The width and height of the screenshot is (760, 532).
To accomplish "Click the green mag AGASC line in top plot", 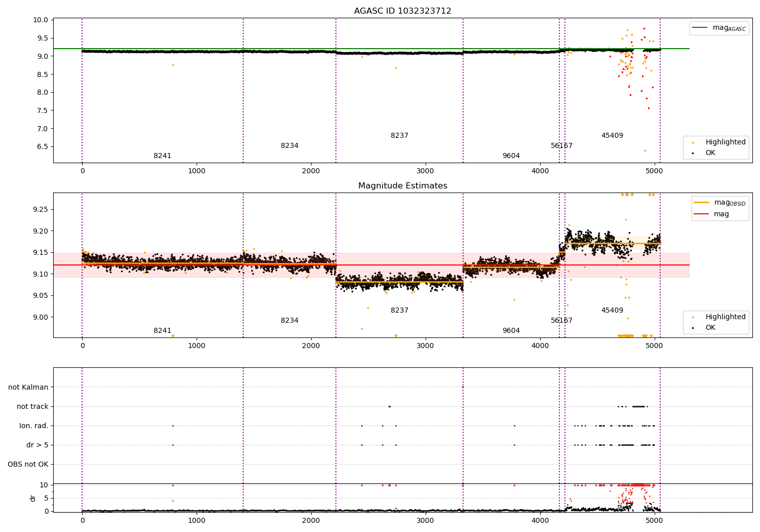I will tap(371, 49).
